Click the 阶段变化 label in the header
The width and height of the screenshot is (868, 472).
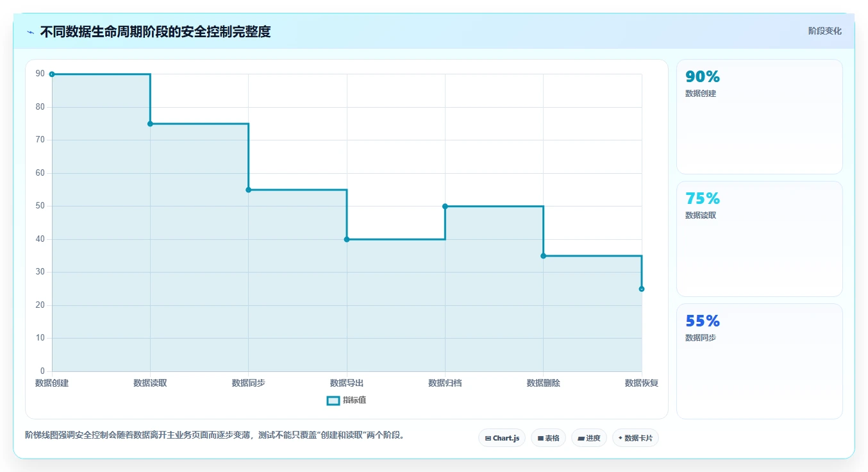824,31
